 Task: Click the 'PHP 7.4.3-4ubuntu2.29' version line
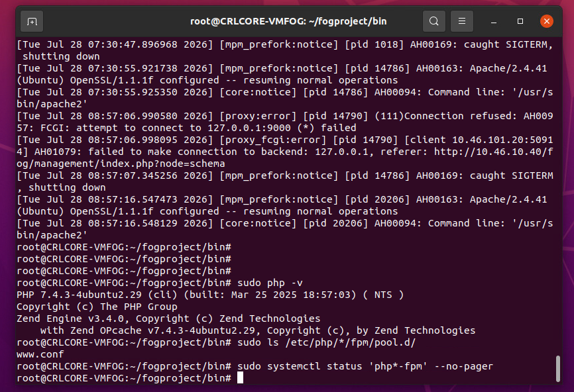210,295
